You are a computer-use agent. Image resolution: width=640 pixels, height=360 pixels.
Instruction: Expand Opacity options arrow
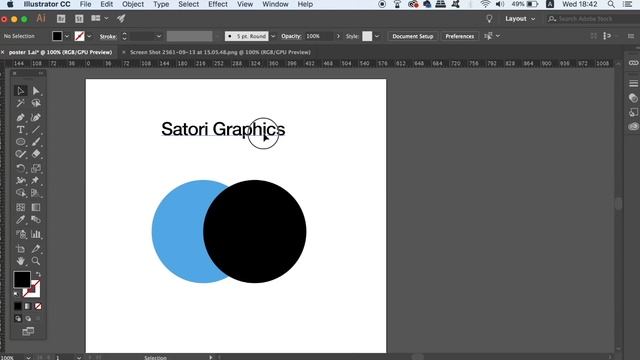click(x=338, y=36)
